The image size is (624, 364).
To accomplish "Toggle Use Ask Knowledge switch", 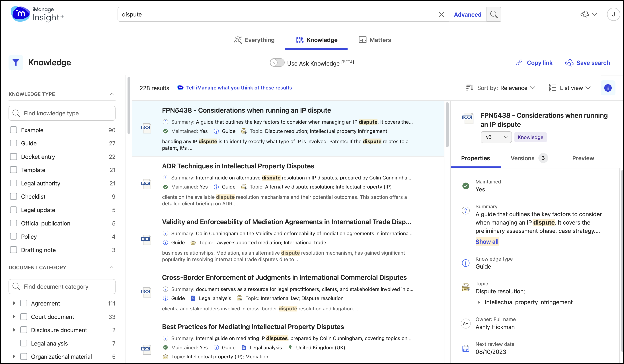I will click(277, 63).
